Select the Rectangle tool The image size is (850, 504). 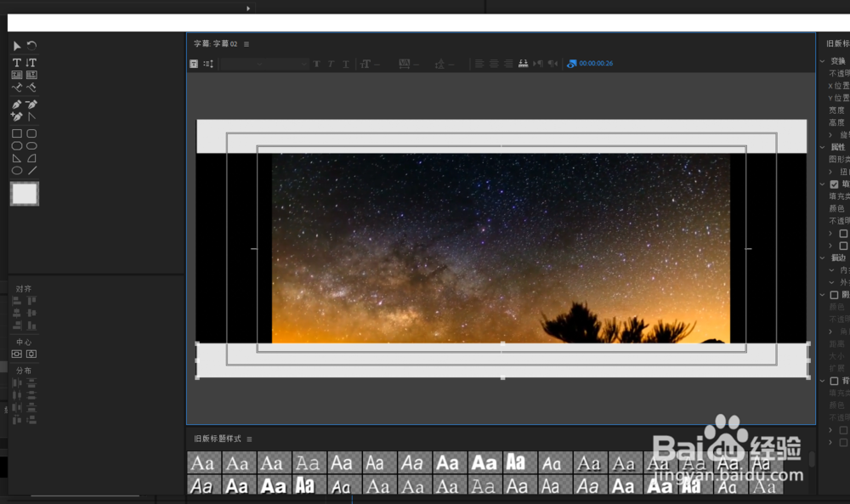[17, 133]
